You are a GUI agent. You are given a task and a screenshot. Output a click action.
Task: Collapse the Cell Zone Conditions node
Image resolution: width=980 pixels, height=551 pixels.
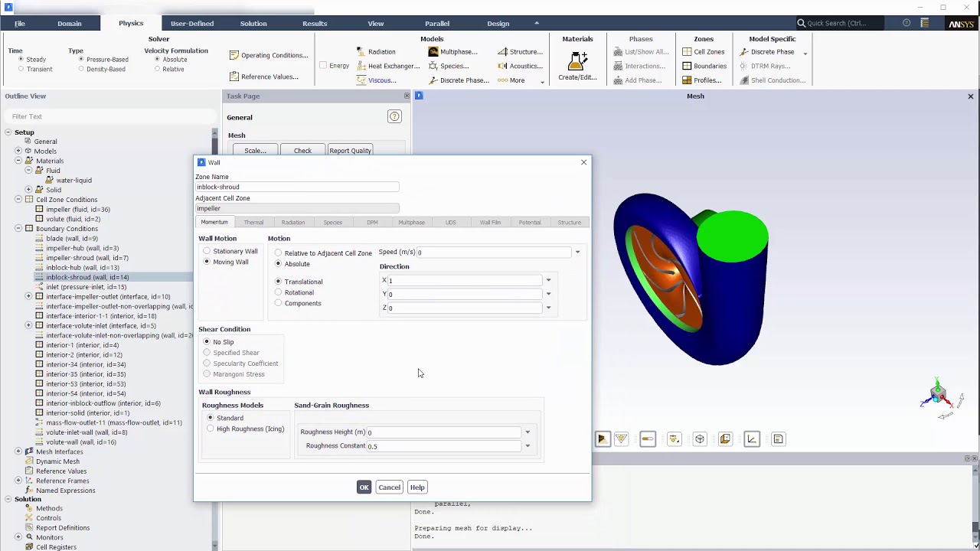tap(18, 200)
